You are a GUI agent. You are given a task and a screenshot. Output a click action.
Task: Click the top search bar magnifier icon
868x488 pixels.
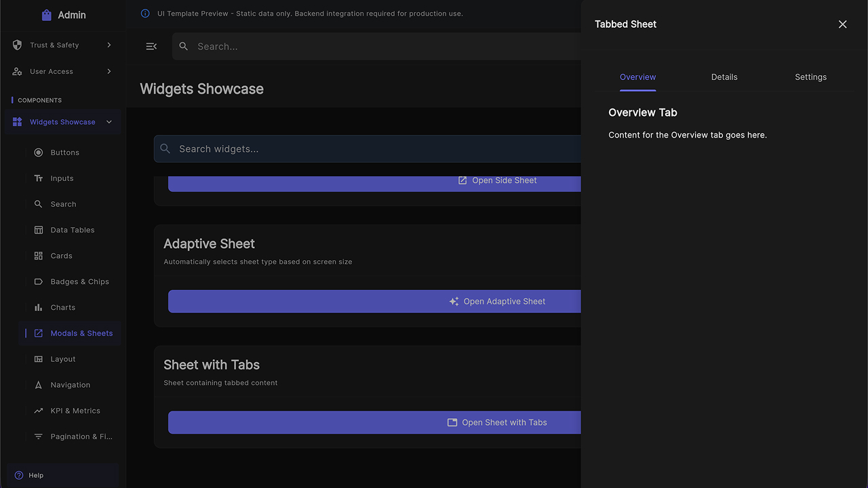pos(184,46)
